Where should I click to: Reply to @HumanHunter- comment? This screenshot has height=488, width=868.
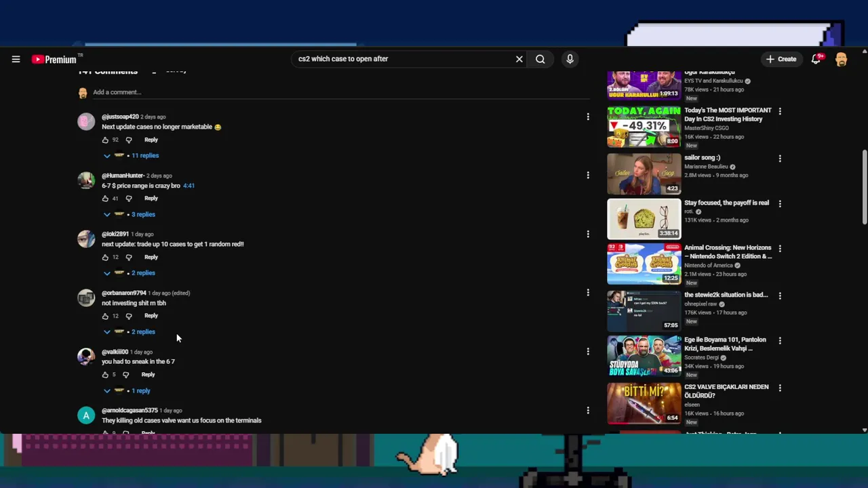151,199
